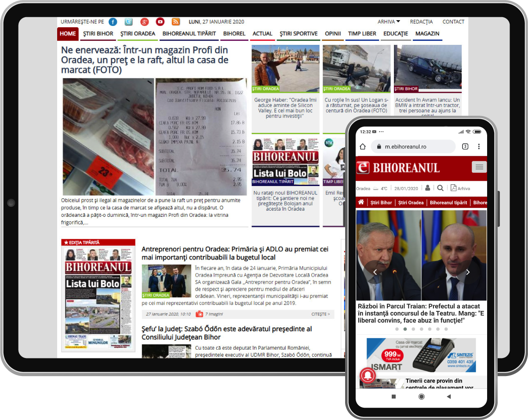Open the ACTUAL menu item

(x=262, y=34)
